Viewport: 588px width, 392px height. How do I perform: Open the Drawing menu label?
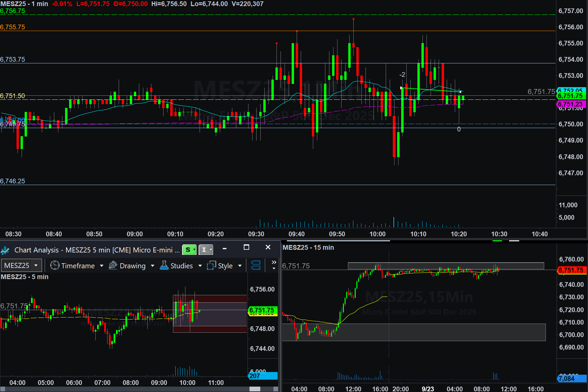tap(133, 266)
